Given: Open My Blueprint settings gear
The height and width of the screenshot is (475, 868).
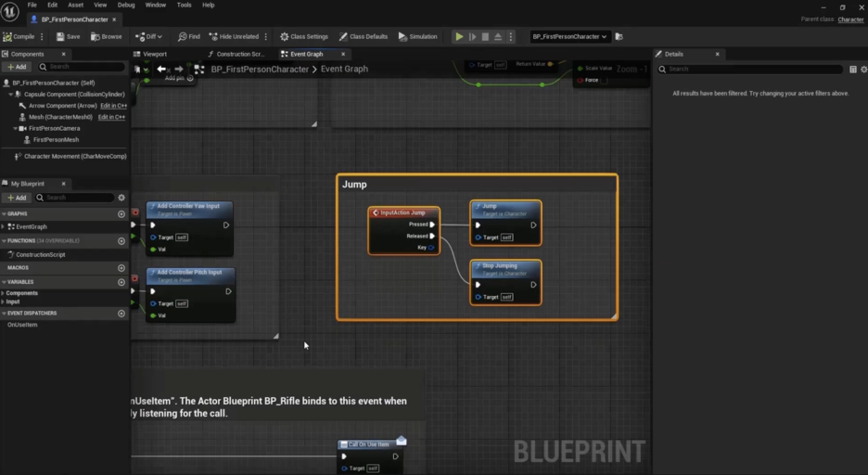Looking at the screenshot, I should [121, 198].
